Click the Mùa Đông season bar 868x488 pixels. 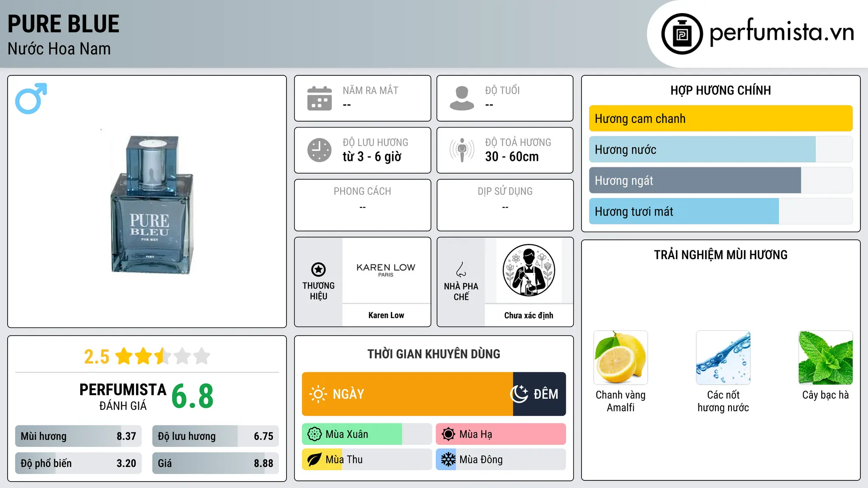(x=501, y=460)
